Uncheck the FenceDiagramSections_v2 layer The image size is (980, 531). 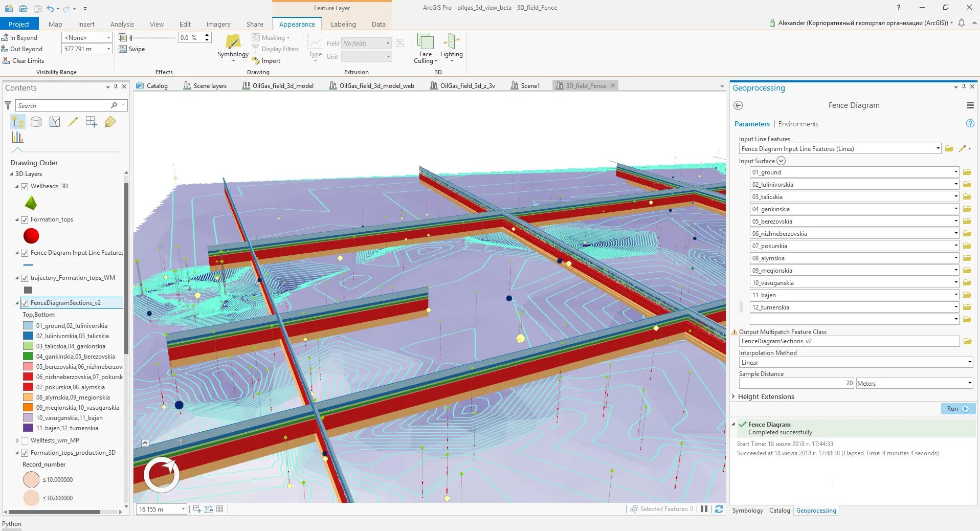click(25, 303)
